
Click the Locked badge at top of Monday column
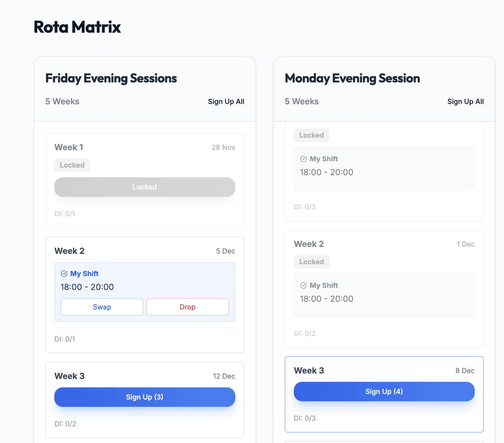[312, 135]
